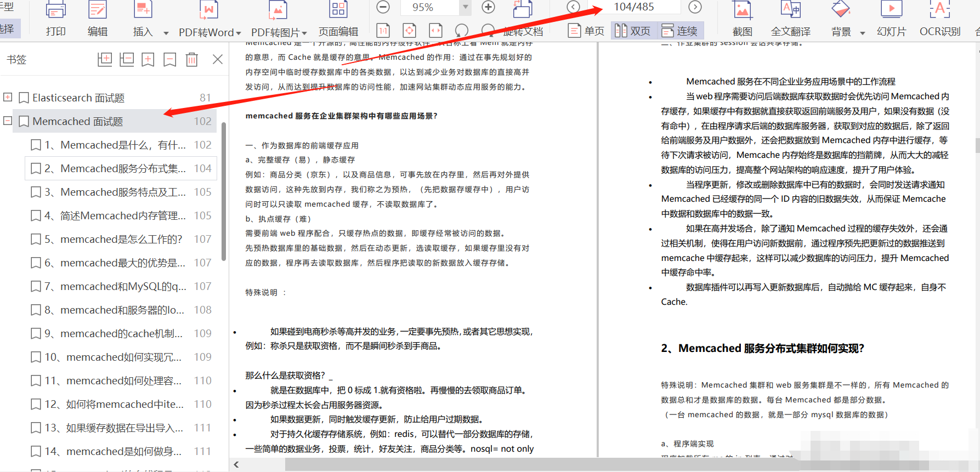
Task: Open the Print (打印) tool
Action: pyautogui.click(x=56, y=19)
